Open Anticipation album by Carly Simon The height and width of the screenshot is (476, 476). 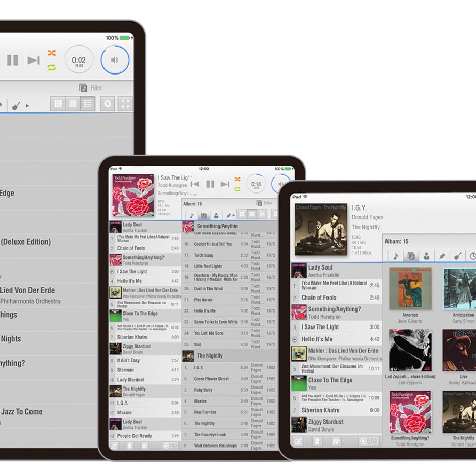coord(459,289)
